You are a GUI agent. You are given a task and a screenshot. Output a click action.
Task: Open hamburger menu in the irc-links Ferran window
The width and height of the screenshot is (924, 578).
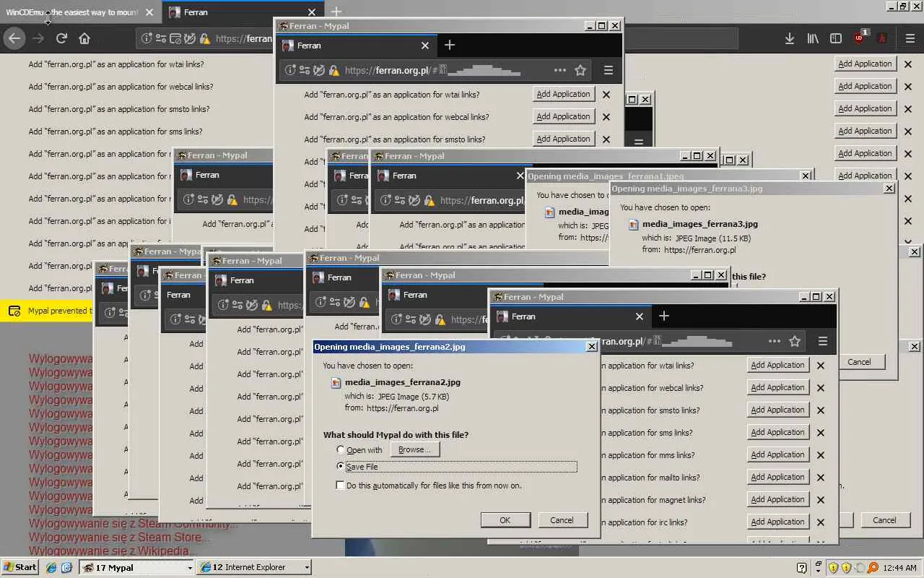click(x=822, y=341)
